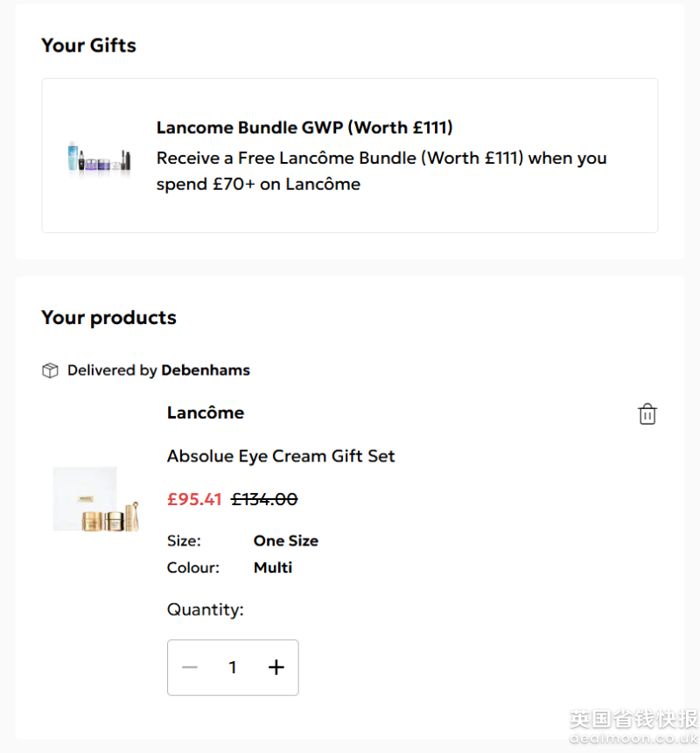700x753 pixels.
Task: Click the quantity number field showing 1
Action: coord(233,668)
